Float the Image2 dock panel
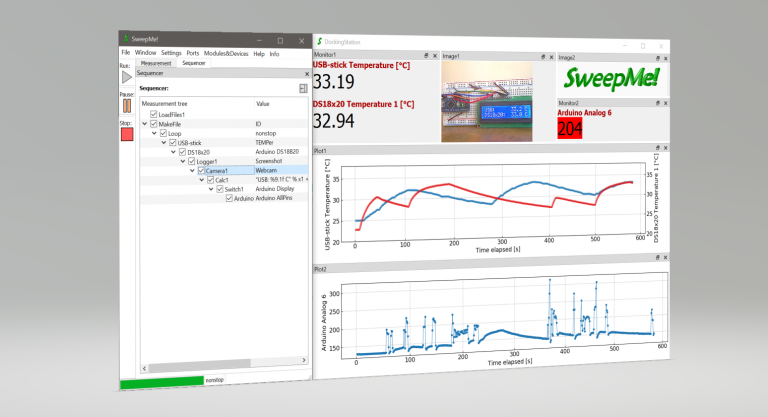 658,58
